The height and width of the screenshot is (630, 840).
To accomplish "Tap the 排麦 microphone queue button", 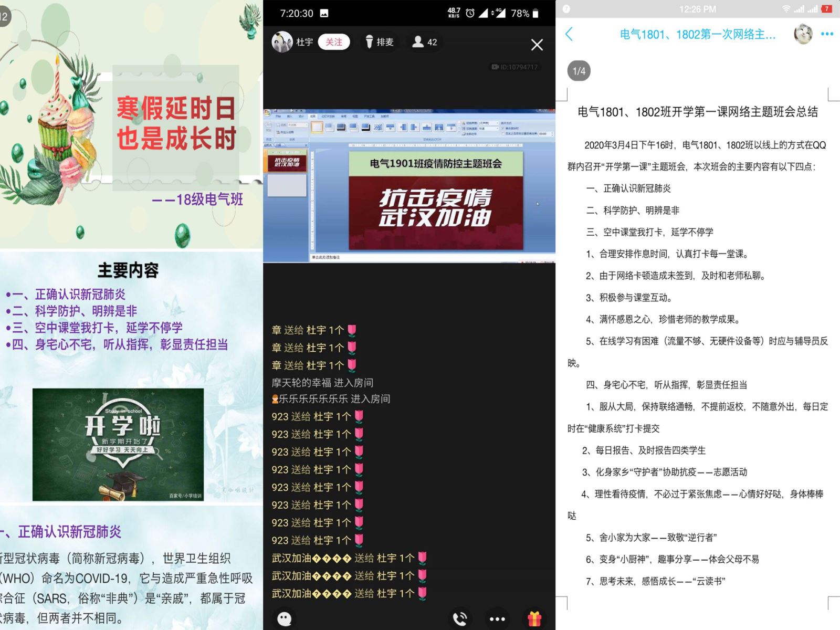I will (x=380, y=42).
